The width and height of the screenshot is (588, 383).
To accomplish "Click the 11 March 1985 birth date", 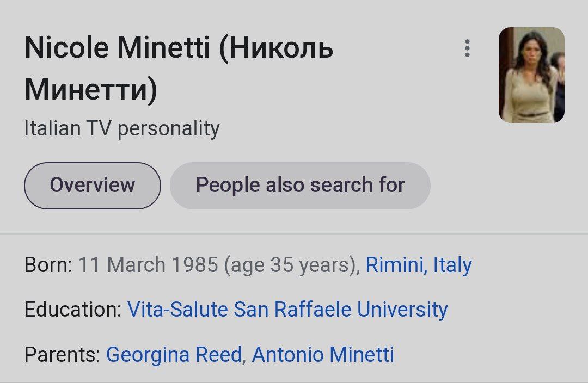I will [x=148, y=264].
